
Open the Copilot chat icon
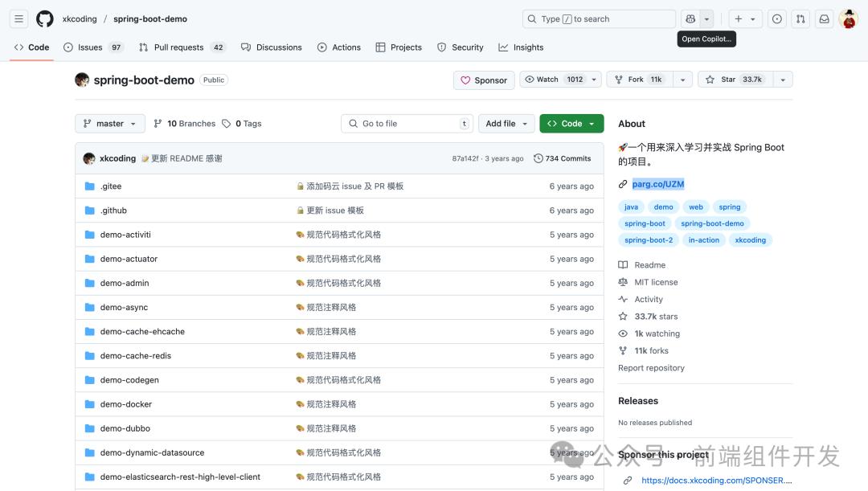coord(690,18)
